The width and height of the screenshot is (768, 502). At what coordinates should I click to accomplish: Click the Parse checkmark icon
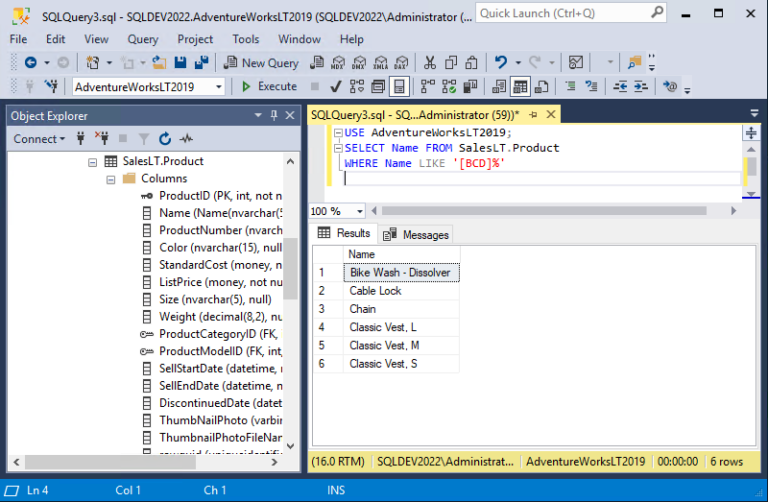(x=336, y=87)
